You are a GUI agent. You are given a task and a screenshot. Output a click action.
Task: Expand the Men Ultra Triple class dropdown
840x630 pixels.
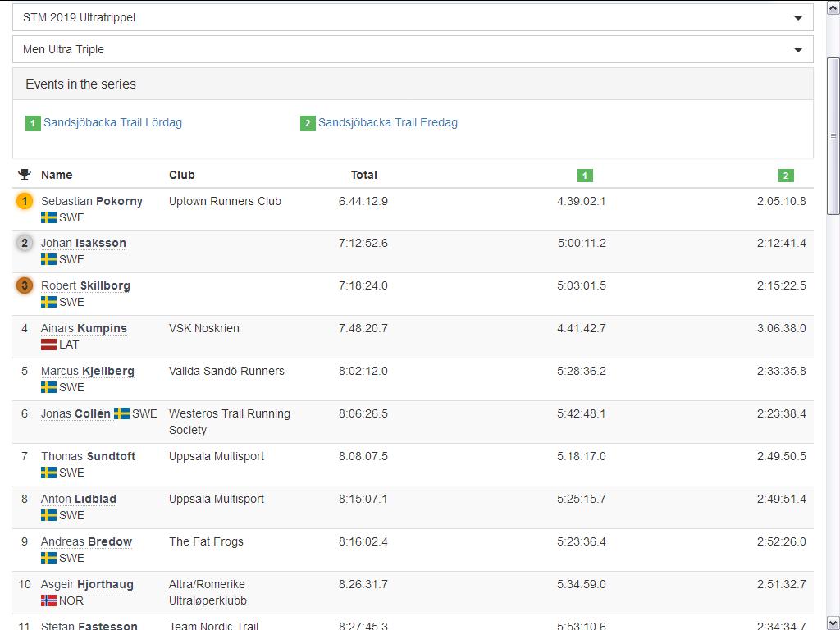pyautogui.click(x=413, y=49)
